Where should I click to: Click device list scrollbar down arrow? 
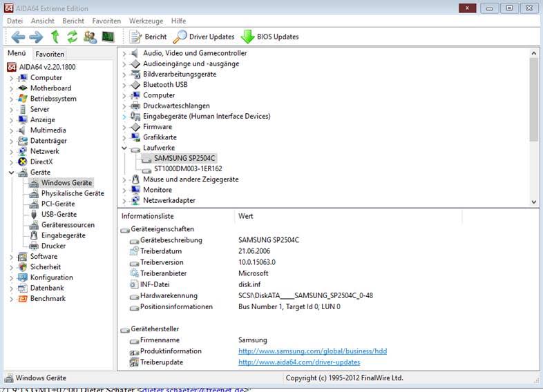point(533,202)
